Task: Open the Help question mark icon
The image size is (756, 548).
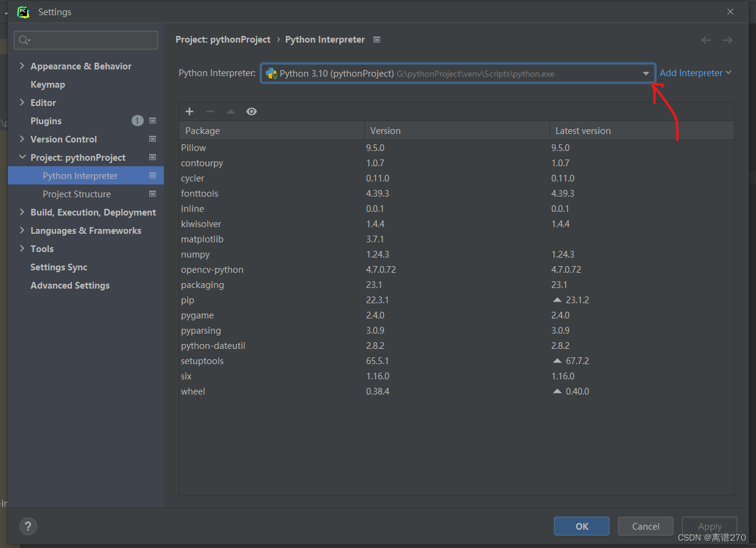Action: 28,525
